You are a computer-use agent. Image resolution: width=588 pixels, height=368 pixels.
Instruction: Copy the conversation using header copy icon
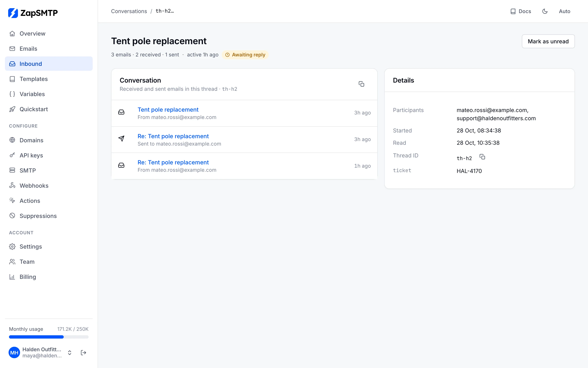pyautogui.click(x=361, y=84)
